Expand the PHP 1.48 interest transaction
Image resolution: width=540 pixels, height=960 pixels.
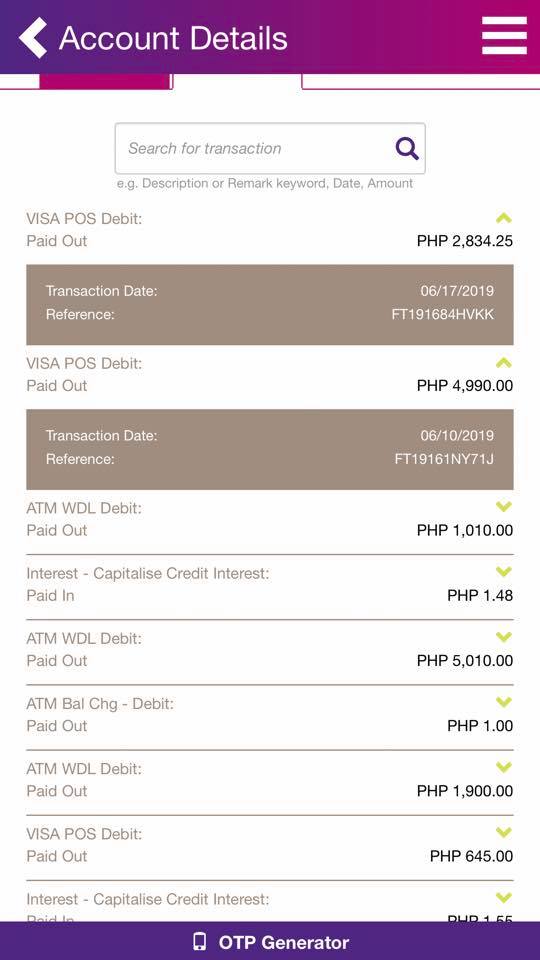pos(503,572)
